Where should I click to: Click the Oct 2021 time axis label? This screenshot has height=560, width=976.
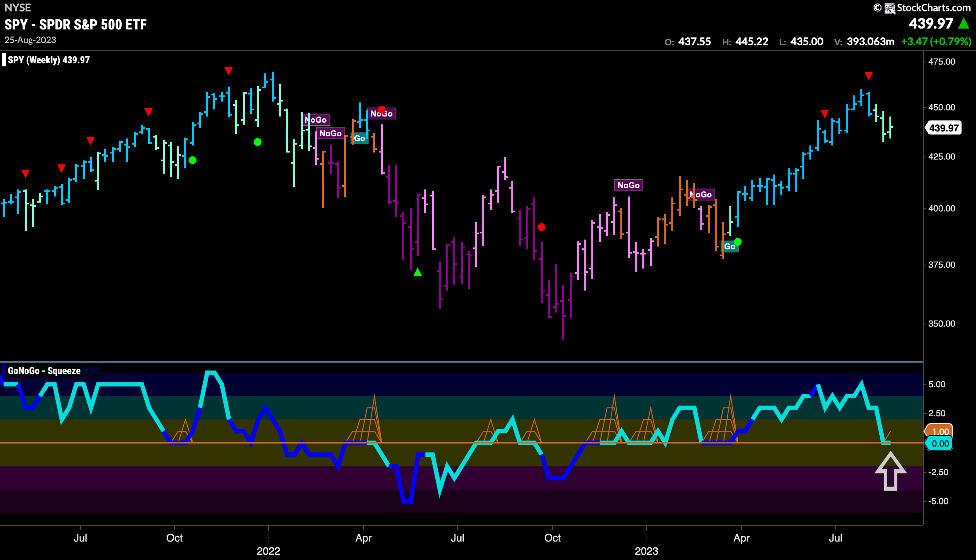tap(174, 538)
